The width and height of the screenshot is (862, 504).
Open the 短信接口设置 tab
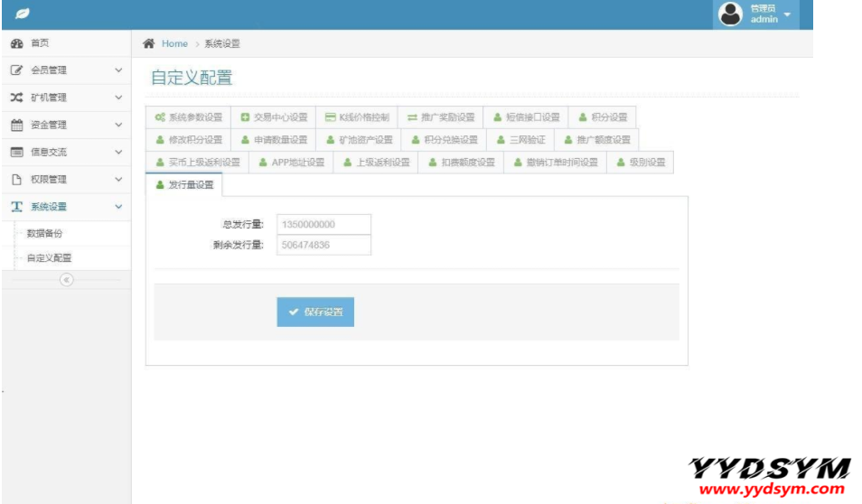(x=526, y=117)
